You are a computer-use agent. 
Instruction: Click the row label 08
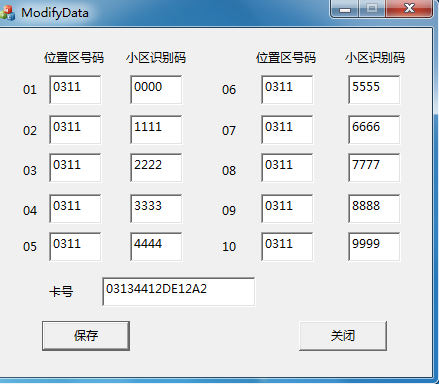coord(229,171)
